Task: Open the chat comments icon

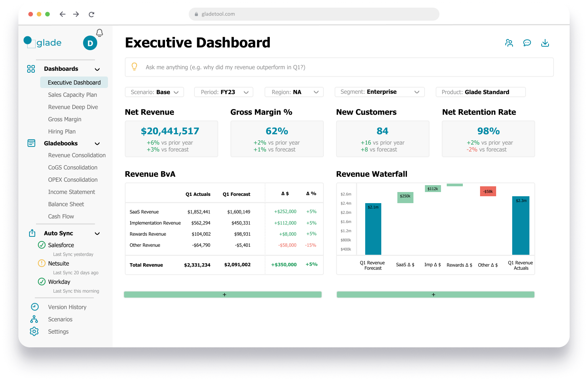Action: tap(527, 43)
